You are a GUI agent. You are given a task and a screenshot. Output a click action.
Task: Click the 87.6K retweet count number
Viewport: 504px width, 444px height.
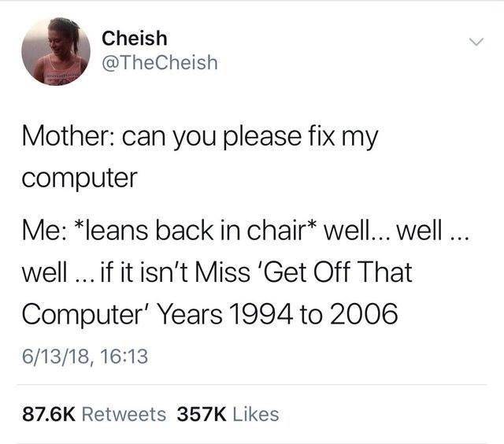[46, 414]
